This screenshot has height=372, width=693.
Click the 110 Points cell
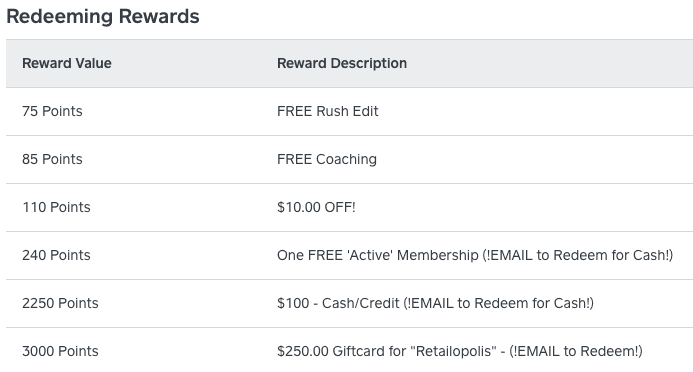click(56, 207)
